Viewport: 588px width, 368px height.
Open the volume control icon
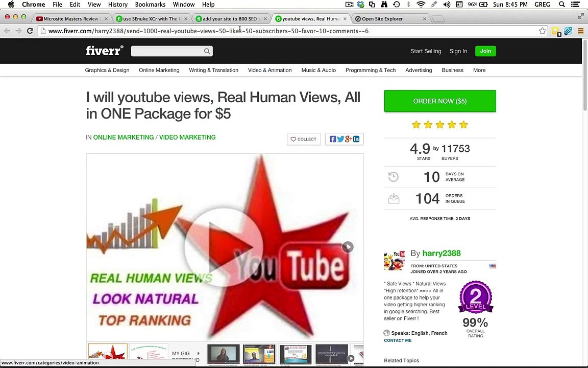pos(447,5)
